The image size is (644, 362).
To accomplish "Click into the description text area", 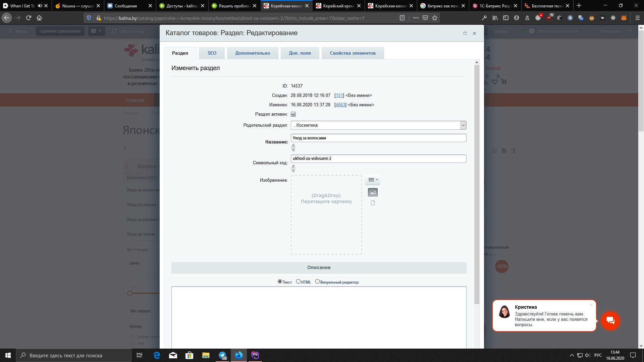I will coord(319,317).
